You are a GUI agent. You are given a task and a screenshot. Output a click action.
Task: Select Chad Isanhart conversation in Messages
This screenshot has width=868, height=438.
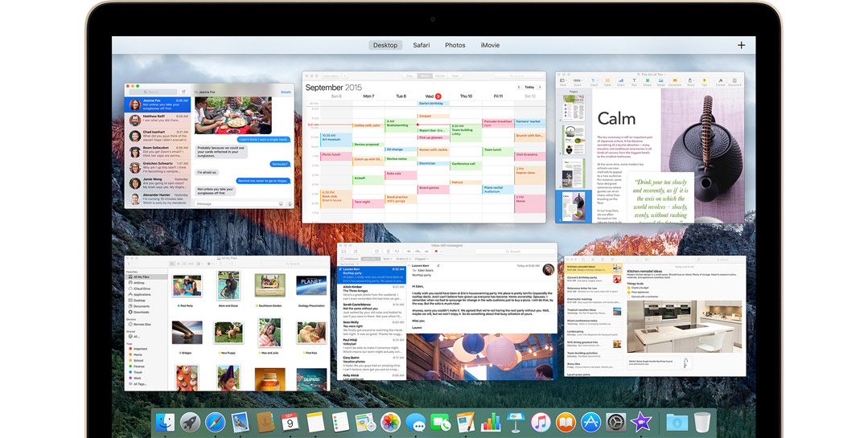coord(158,136)
